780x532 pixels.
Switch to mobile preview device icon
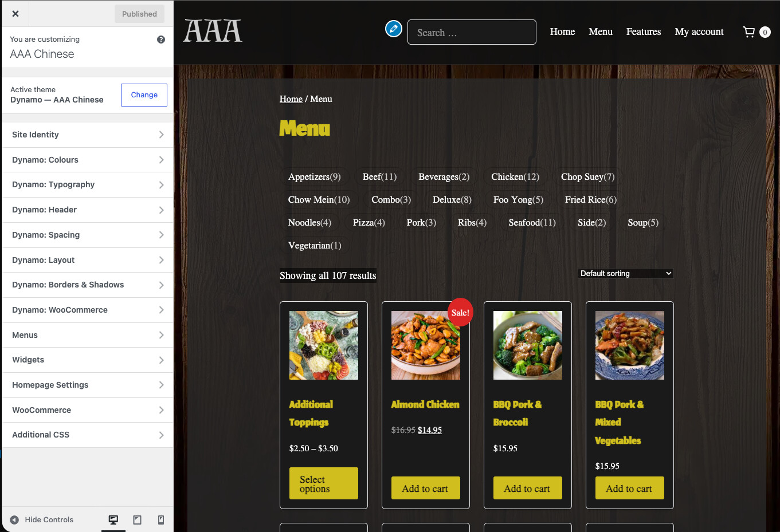161,519
